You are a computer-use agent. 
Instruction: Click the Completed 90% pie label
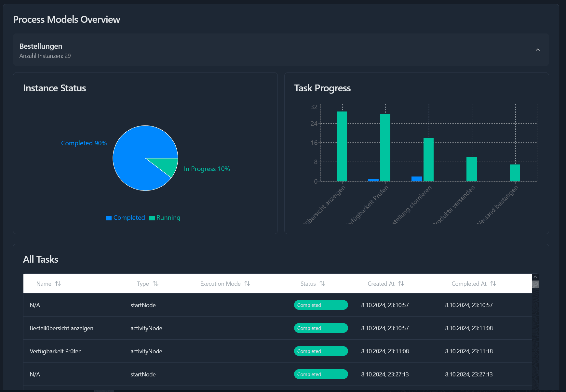click(x=84, y=143)
